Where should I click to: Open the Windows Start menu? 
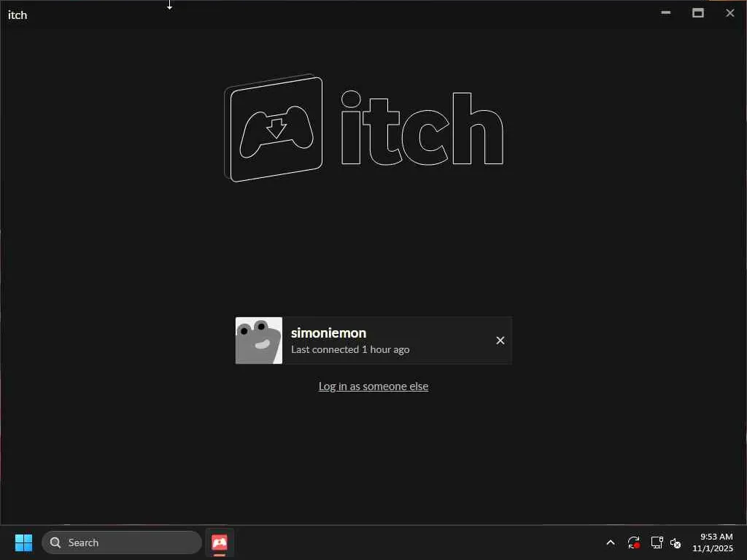coord(23,542)
